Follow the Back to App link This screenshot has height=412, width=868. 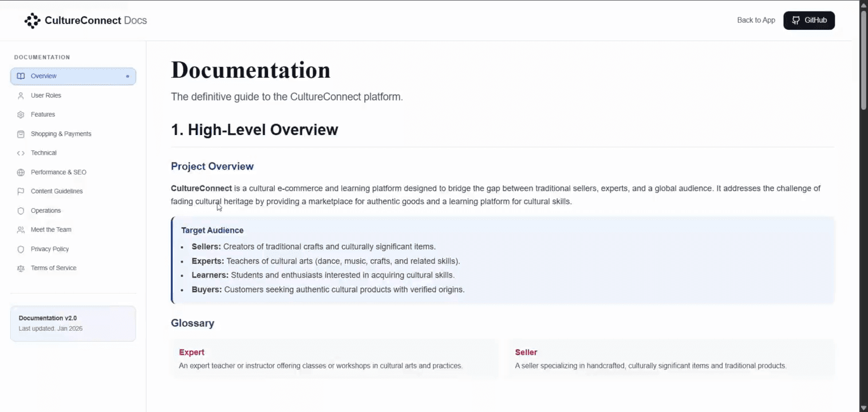pyautogui.click(x=756, y=20)
